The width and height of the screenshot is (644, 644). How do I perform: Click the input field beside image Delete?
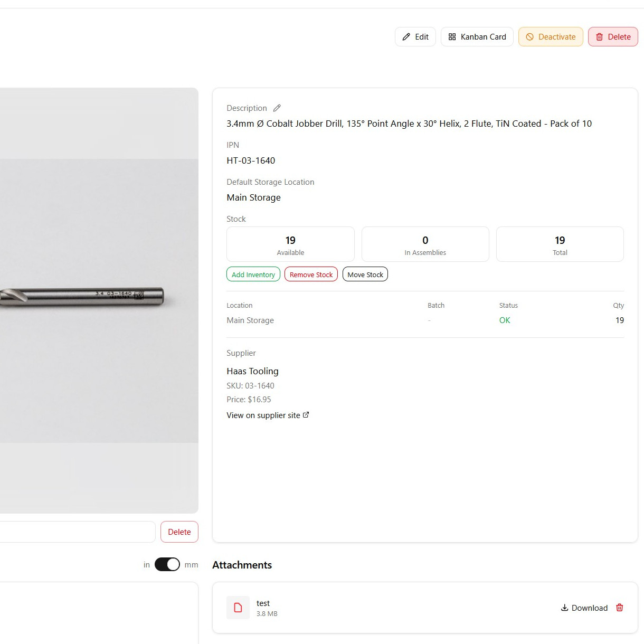click(x=74, y=532)
